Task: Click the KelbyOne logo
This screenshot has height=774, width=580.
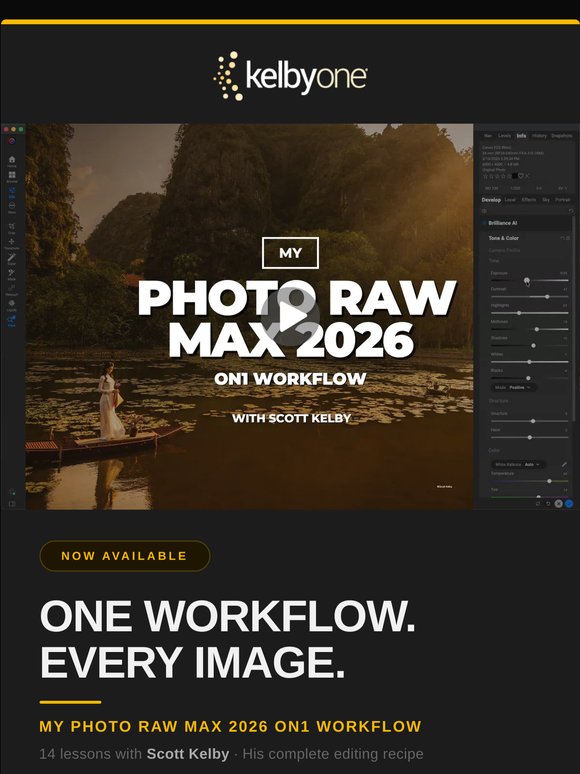Action: [290, 76]
